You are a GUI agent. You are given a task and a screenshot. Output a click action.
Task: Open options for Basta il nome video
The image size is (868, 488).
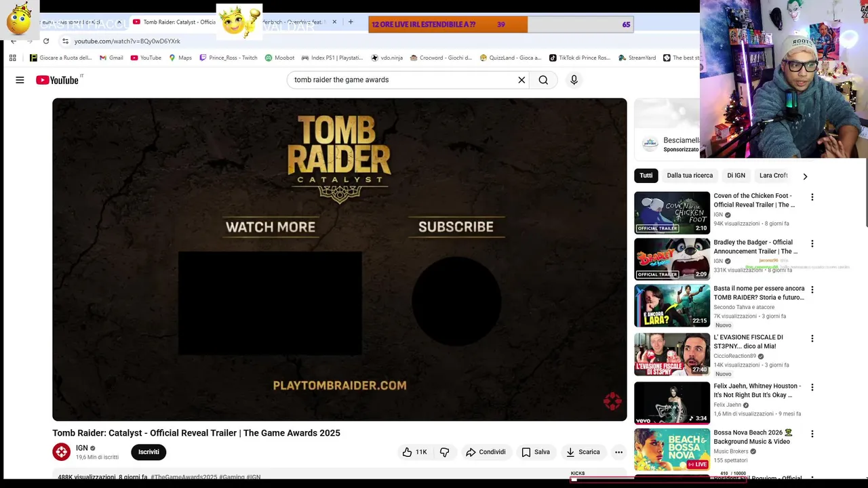(812, 289)
